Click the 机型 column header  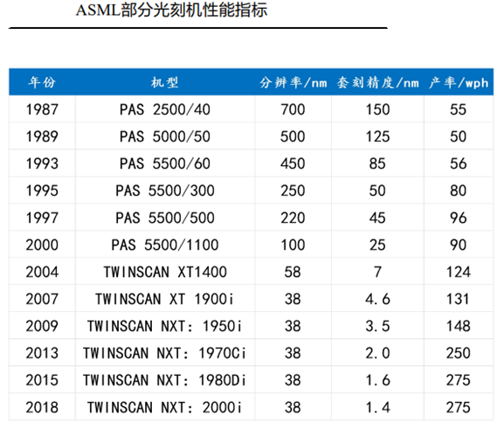pos(164,83)
